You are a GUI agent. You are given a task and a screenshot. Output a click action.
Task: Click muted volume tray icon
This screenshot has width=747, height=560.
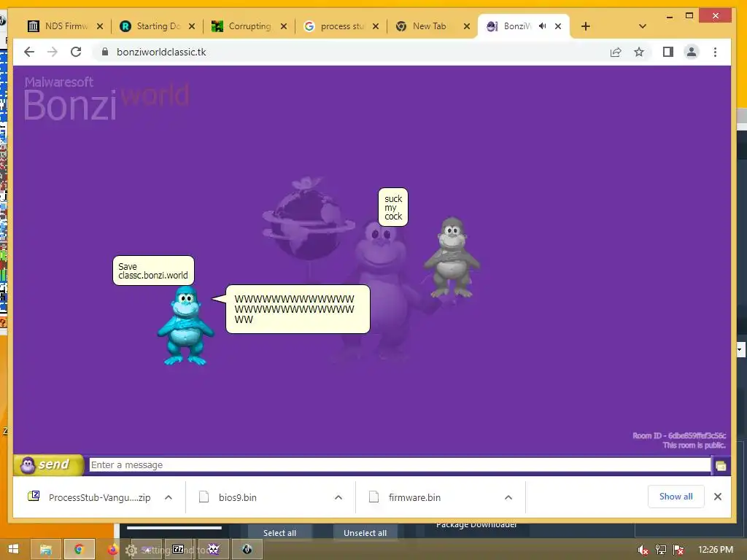(x=643, y=550)
